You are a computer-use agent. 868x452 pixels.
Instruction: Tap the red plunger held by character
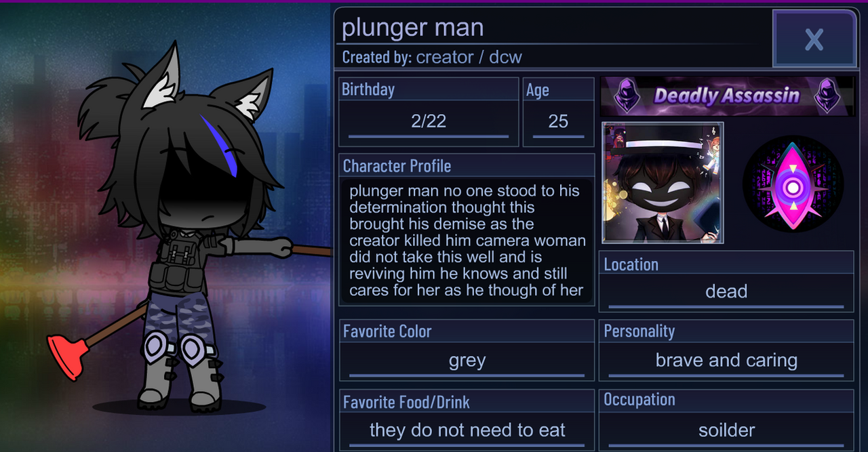tap(68, 355)
